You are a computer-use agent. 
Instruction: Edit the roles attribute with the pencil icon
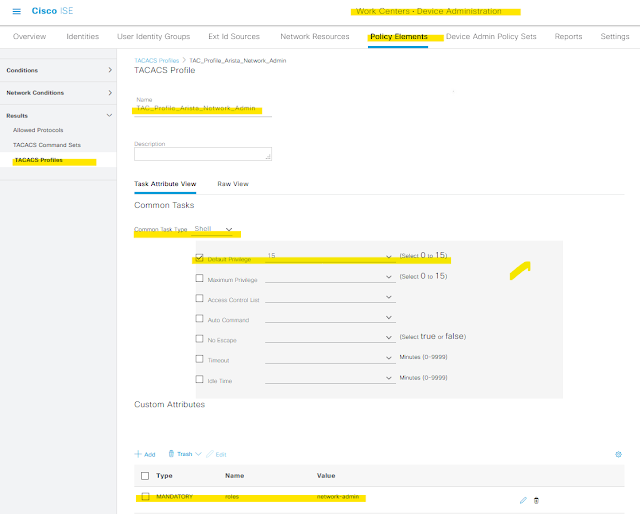[x=523, y=500]
